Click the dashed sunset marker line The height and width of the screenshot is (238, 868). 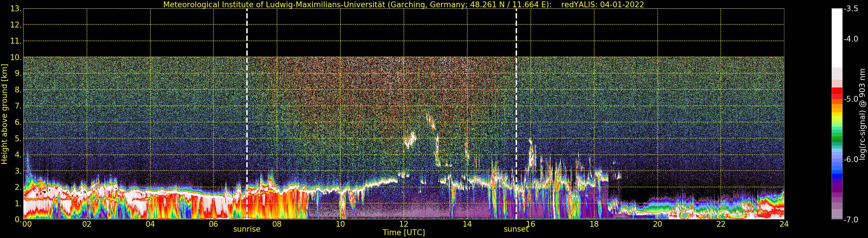click(516, 114)
